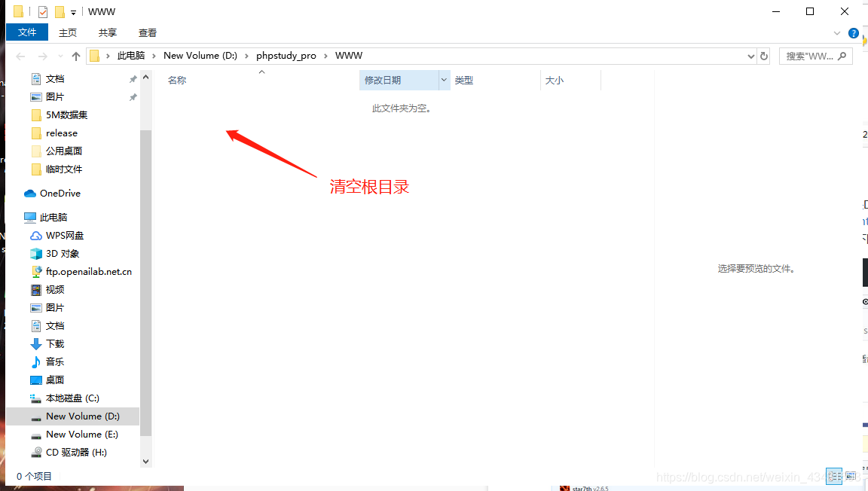
Task: Expand the ribbon chevron on the right
Action: point(836,32)
